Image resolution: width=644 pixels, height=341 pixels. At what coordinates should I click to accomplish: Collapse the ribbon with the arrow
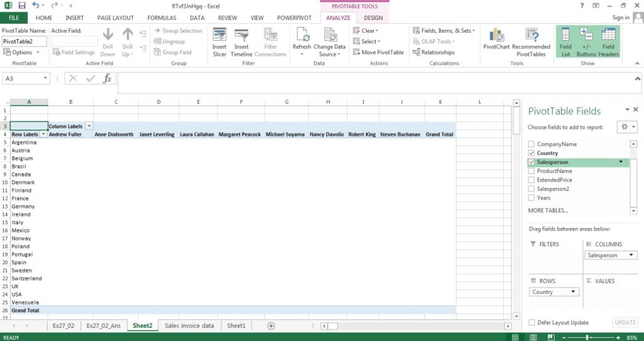pos(637,63)
